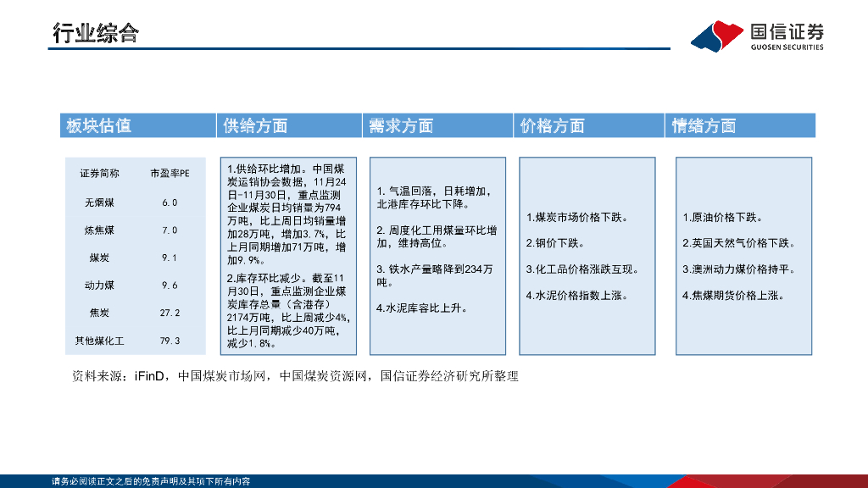Screen dimensions: 868x488
Task: Click the 4.水泥价格指数上涨 item
Action: pyautogui.click(x=576, y=296)
